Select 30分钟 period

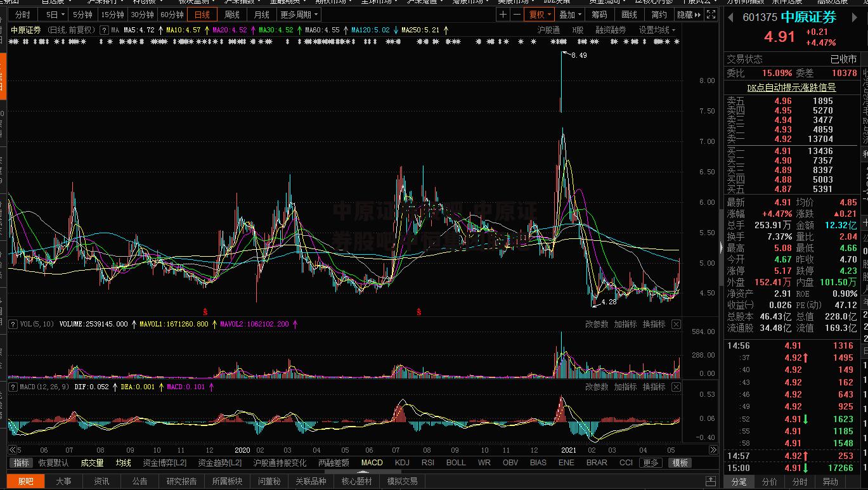[x=142, y=15]
